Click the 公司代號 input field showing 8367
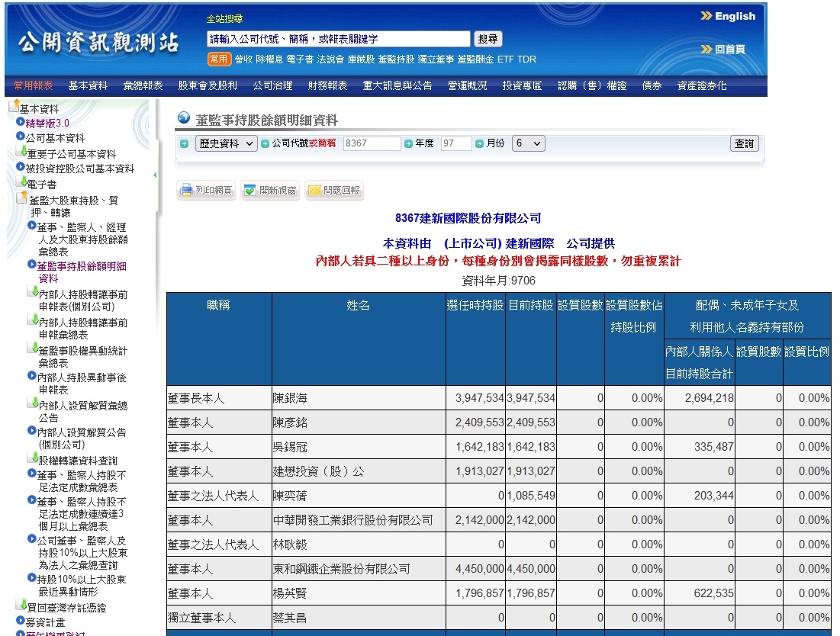 click(x=372, y=143)
